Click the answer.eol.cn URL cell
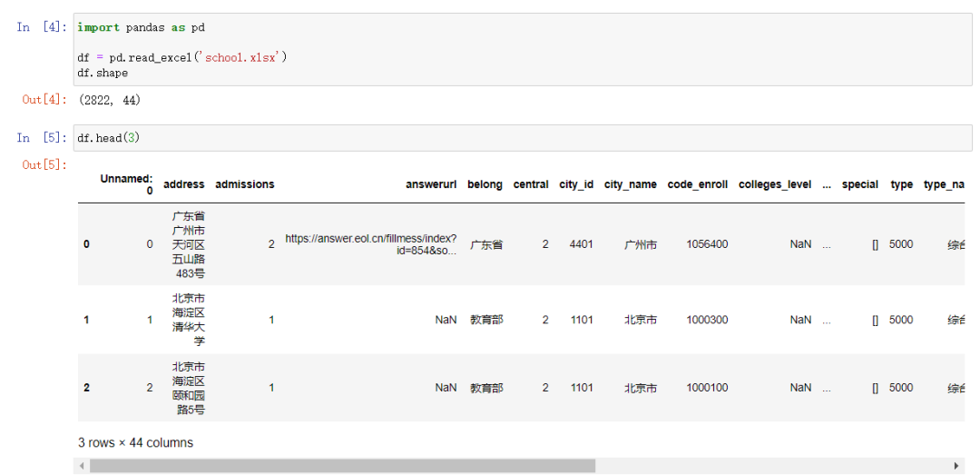Image resolution: width=980 pixels, height=475 pixels. [371, 244]
